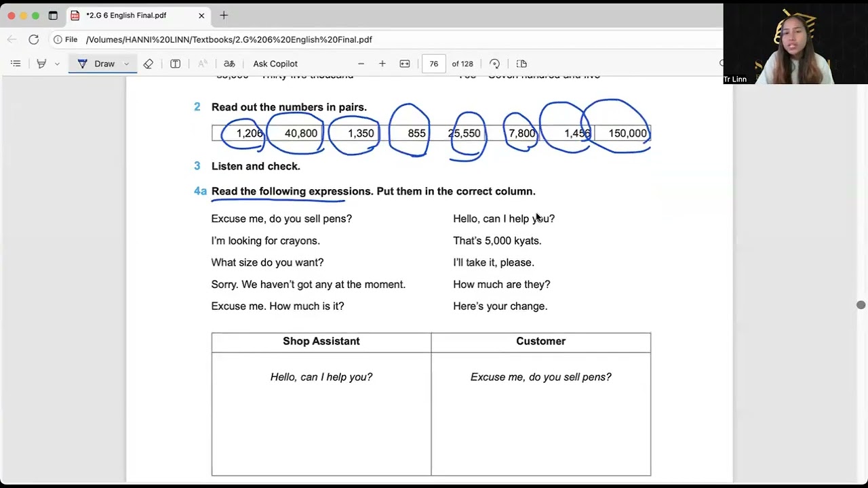Click the Rotate page icon
The image size is (868, 488).
pyautogui.click(x=494, y=64)
